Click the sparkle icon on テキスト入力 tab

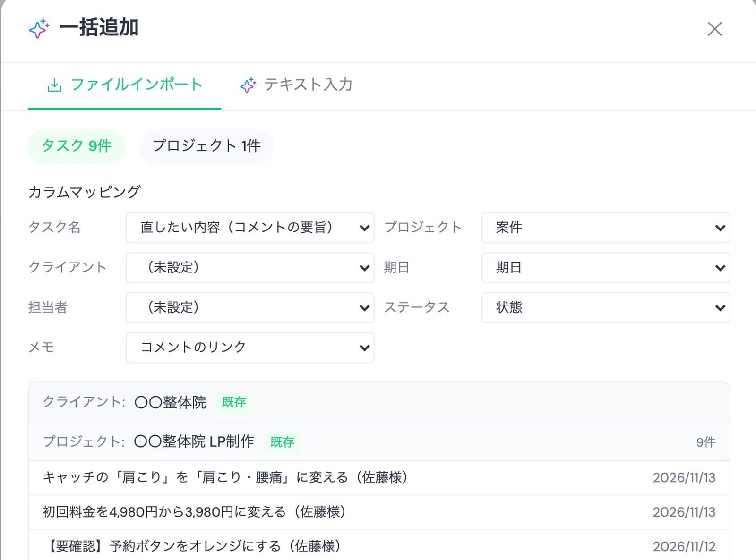click(x=248, y=85)
